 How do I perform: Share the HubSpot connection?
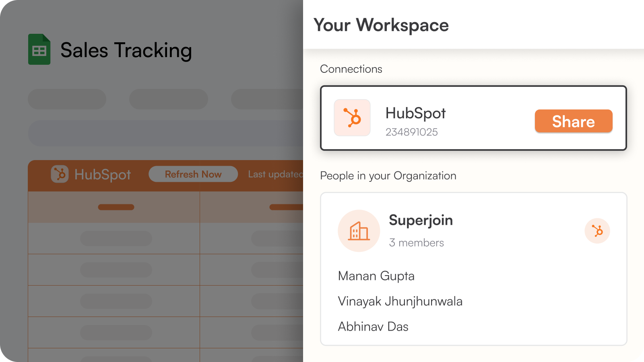[573, 121]
